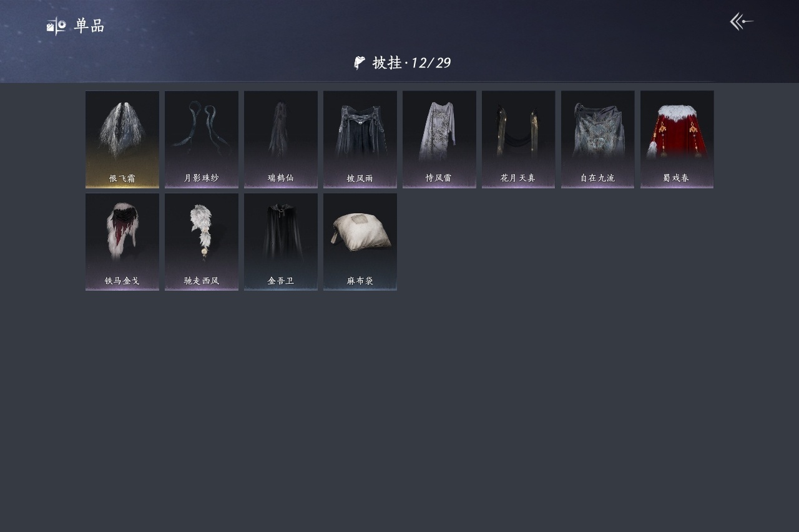Select the 恨飞霜 feather cape

(122, 139)
